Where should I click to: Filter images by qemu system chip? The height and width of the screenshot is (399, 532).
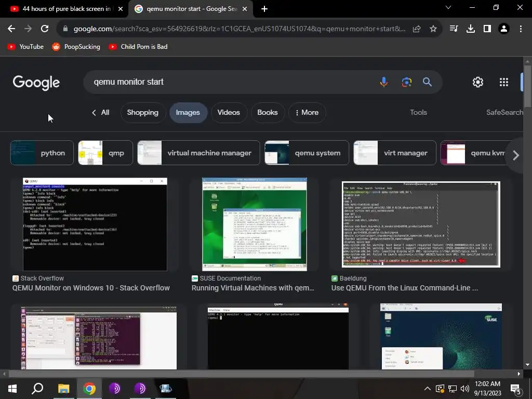[x=307, y=153]
